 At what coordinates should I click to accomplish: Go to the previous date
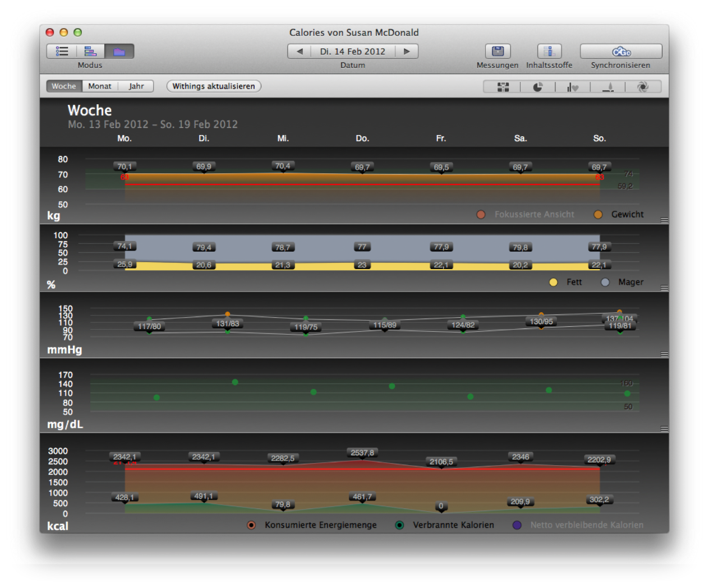(x=300, y=52)
